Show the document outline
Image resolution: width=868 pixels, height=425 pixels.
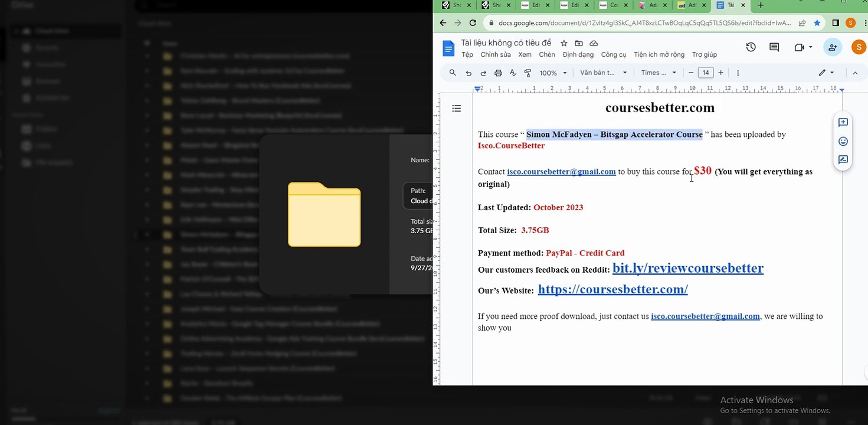[456, 108]
